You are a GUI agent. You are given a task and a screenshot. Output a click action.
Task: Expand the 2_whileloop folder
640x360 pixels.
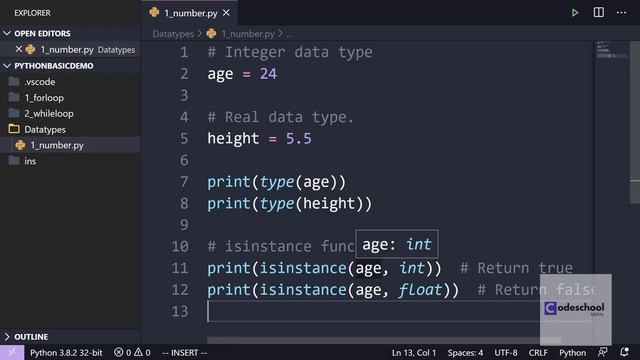point(70,113)
